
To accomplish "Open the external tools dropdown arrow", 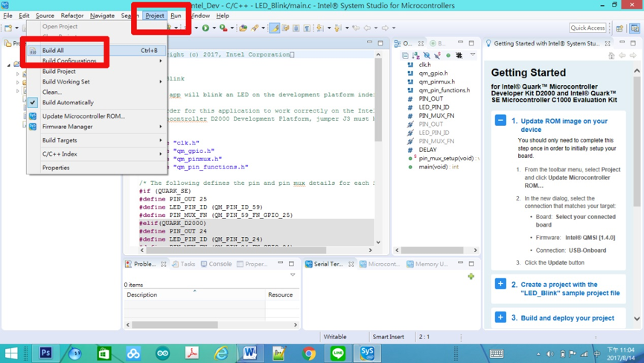I will (232, 28).
